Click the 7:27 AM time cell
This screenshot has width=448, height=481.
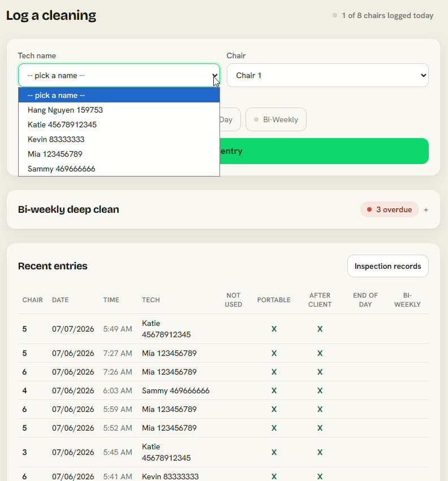pos(118,353)
